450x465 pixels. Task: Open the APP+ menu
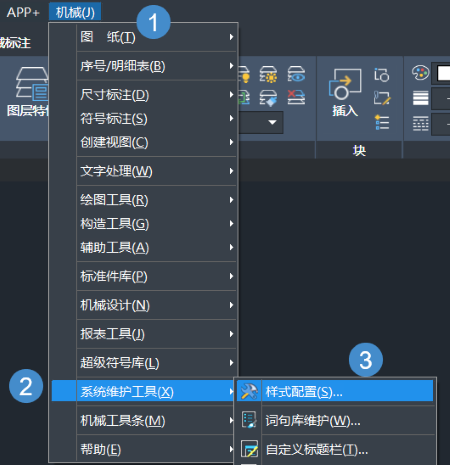pyautogui.click(x=23, y=12)
